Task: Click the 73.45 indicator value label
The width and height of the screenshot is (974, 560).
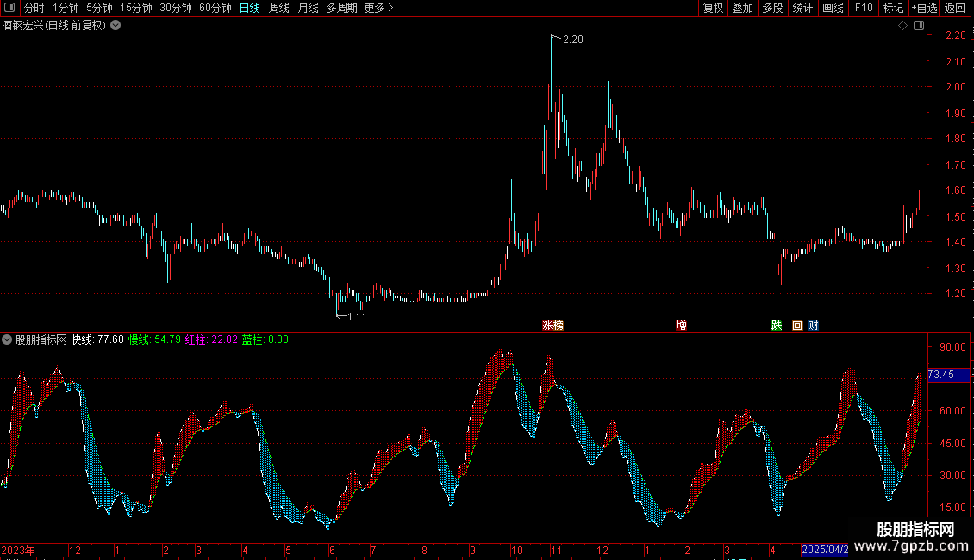Action: click(948, 375)
